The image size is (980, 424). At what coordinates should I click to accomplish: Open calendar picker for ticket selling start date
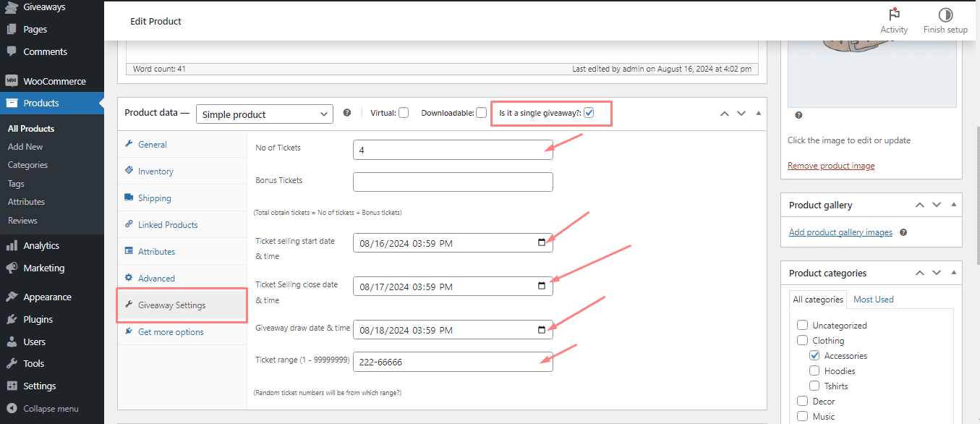click(x=542, y=243)
